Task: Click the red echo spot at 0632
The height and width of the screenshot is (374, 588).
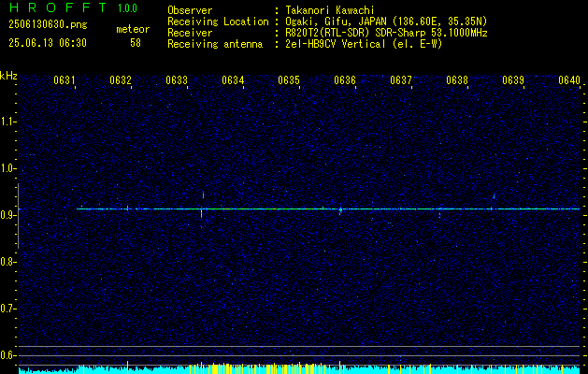Action: tap(127, 208)
